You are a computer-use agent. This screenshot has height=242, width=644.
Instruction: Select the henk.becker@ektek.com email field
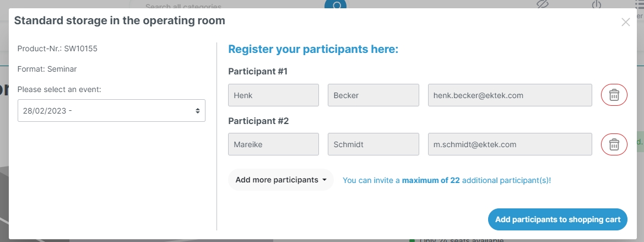510,95
